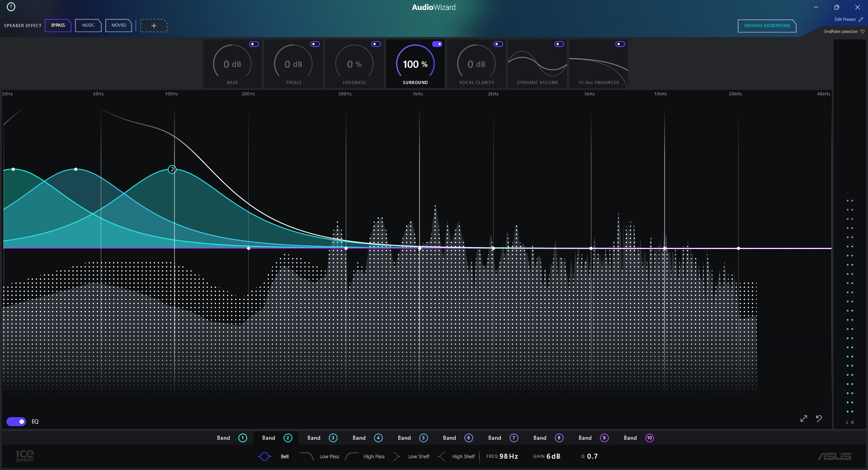Select Band 4 in the band list
This screenshot has width=868, height=470.
[x=367, y=438]
